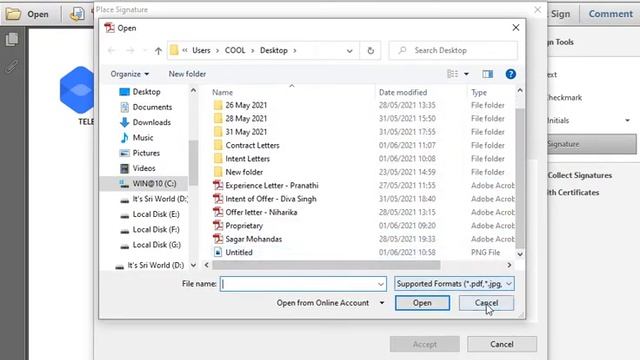The width and height of the screenshot is (640, 360).
Task: Select the New folder item in file list
Action: coord(244,172)
